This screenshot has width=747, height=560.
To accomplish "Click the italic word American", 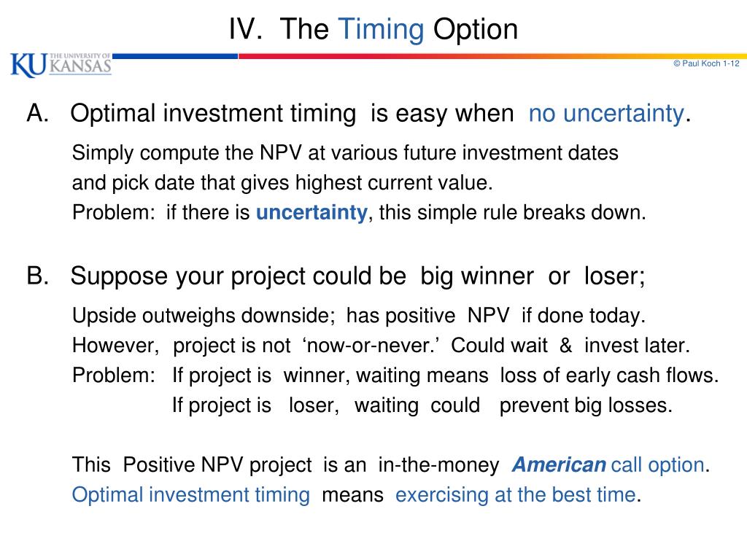I will click(558, 464).
